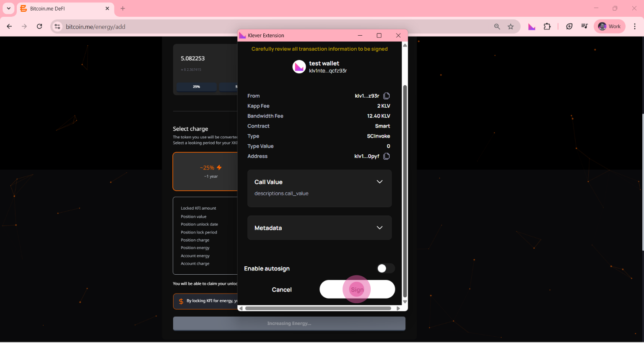Switch to the Bitcoin.me DeFi tab
This screenshot has width=644, height=343.
(x=63, y=8)
